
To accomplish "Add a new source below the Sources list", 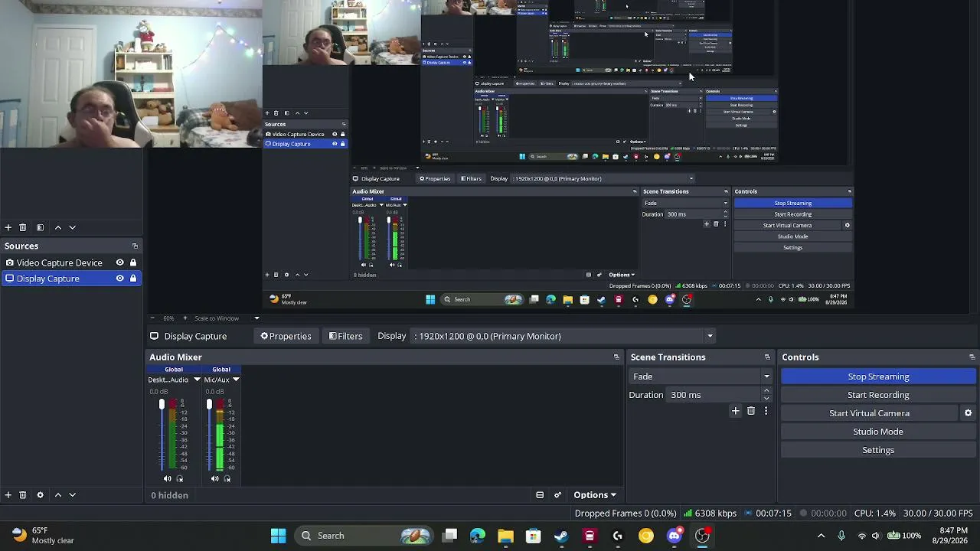I will (x=8, y=495).
